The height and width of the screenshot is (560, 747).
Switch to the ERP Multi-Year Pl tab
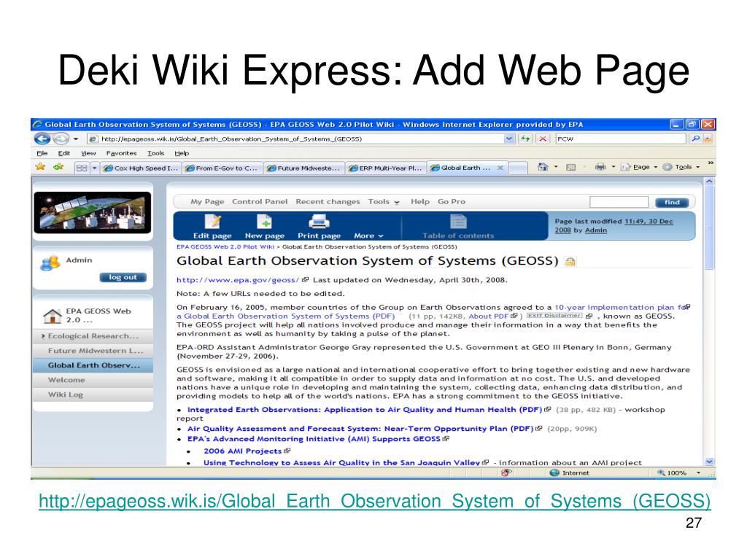pos(385,168)
